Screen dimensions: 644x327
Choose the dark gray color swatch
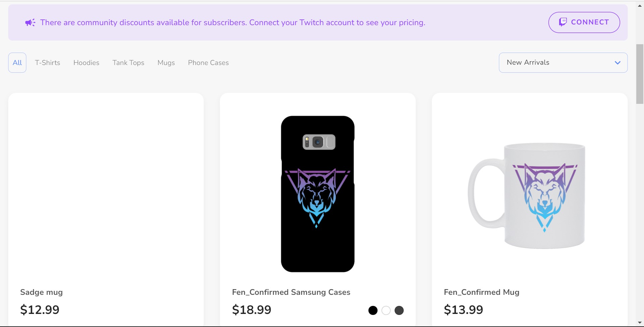(399, 311)
